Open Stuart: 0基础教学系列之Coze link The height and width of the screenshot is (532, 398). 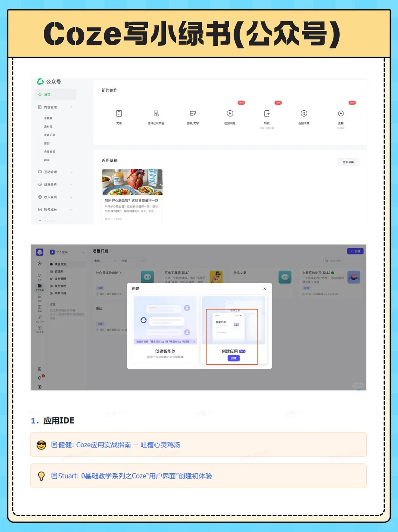[x=132, y=476]
